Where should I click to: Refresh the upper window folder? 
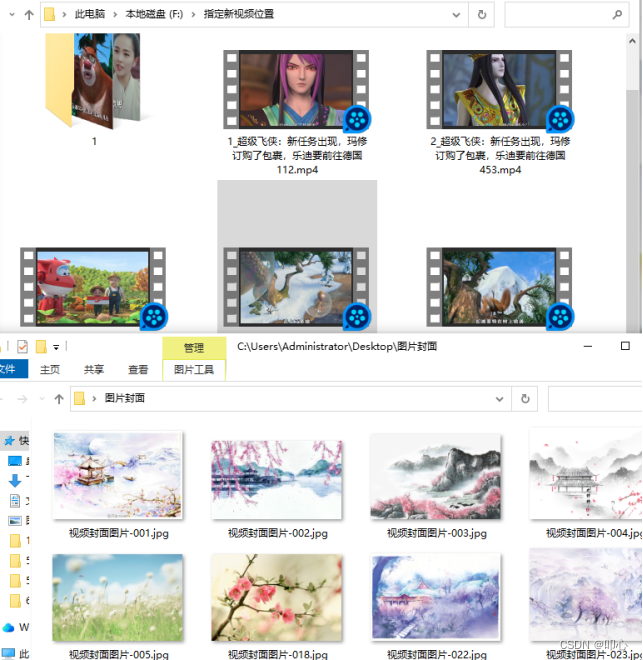click(x=482, y=15)
